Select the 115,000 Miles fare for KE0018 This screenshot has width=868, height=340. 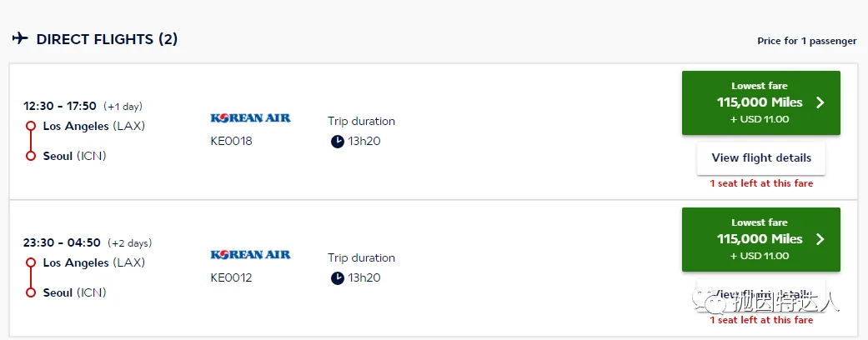click(761, 102)
